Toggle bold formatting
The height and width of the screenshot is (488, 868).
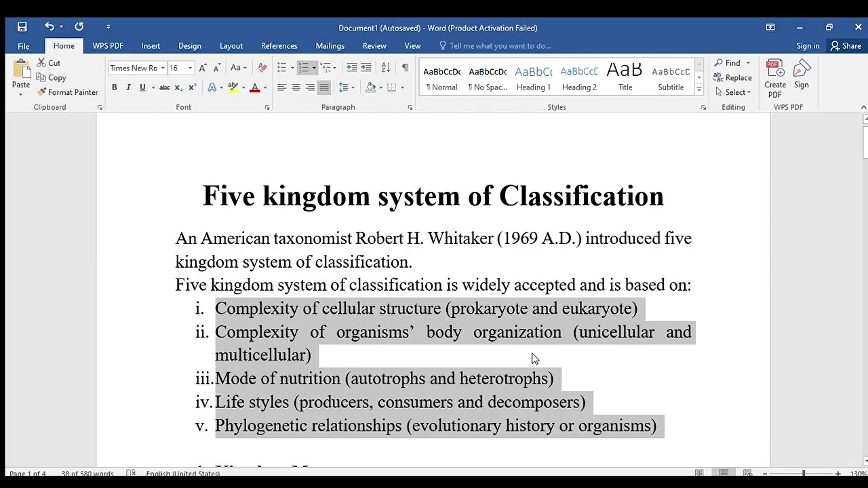[114, 87]
